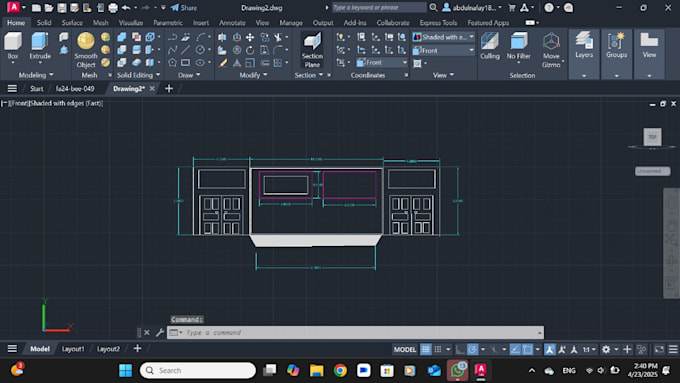Select the Extrude tool
This screenshot has width=680, height=383.
point(40,46)
